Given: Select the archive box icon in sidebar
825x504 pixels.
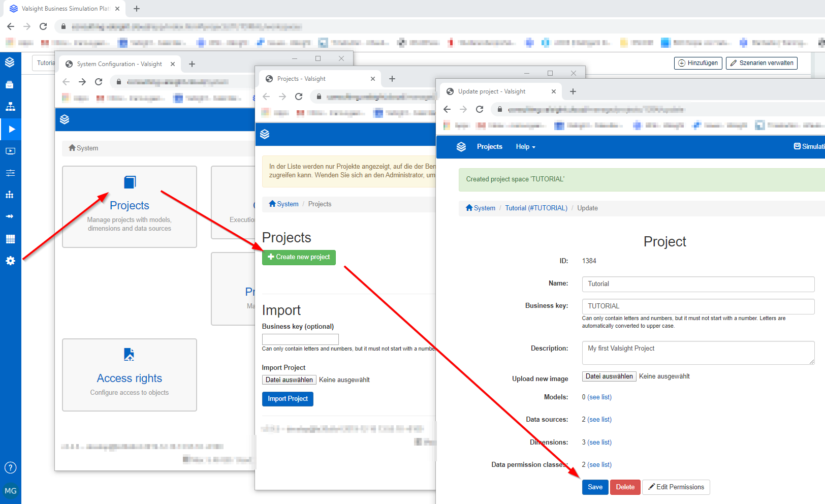Looking at the screenshot, I should tap(11, 84).
